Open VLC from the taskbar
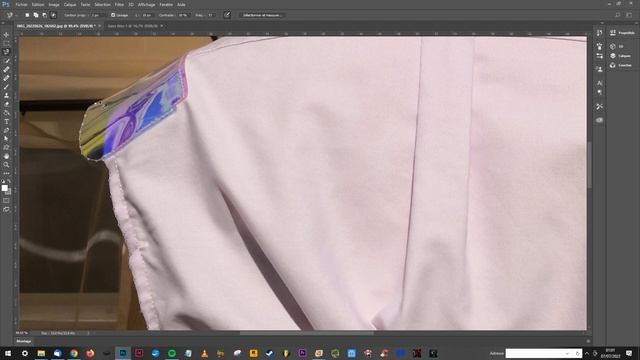The height and width of the screenshot is (360, 640). pos(204,353)
